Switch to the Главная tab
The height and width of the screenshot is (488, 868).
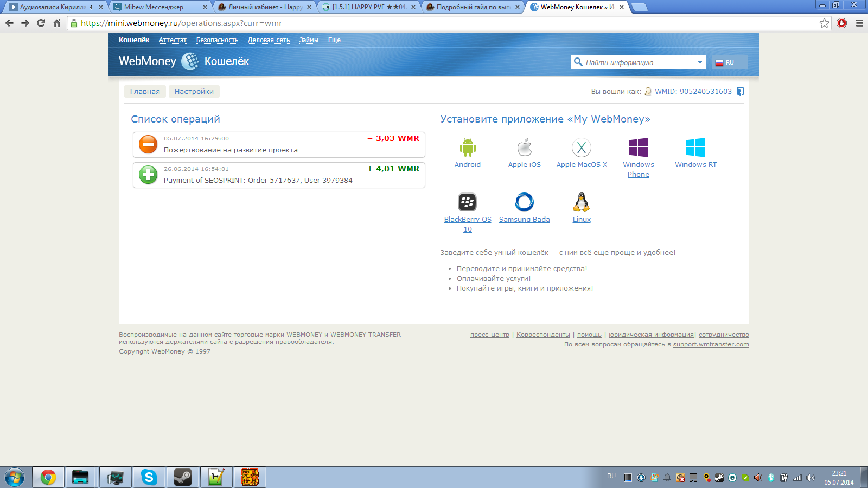(145, 92)
